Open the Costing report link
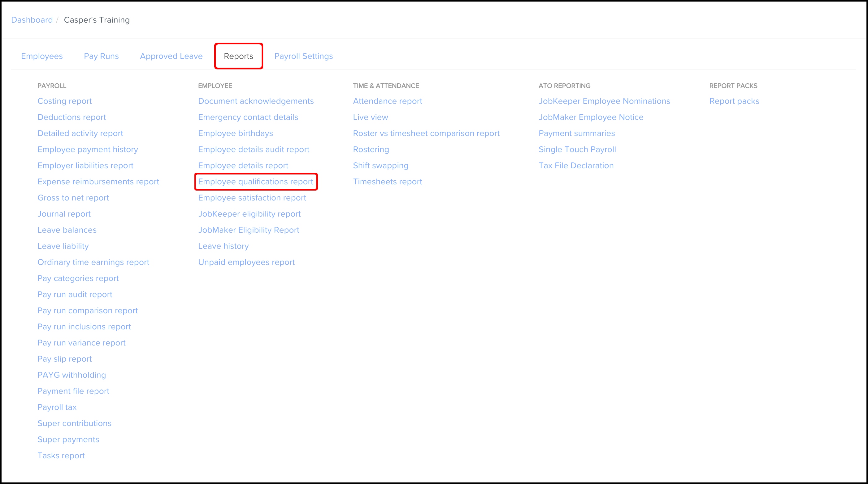The width and height of the screenshot is (868, 484). coord(64,101)
